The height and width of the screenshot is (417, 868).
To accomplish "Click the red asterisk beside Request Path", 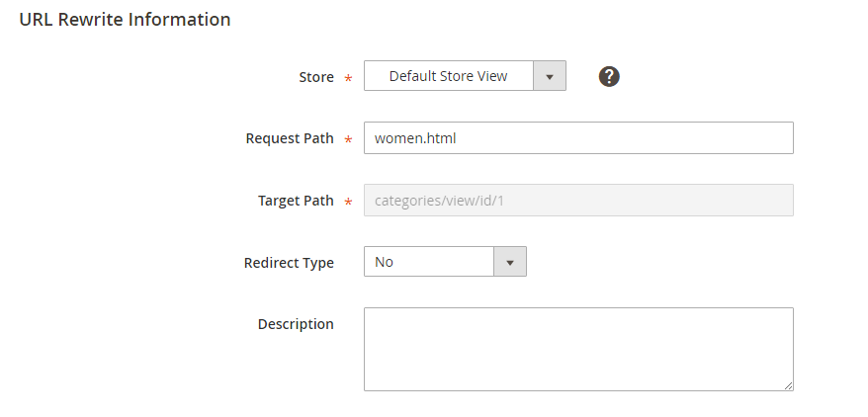I will [x=348, y=139].
